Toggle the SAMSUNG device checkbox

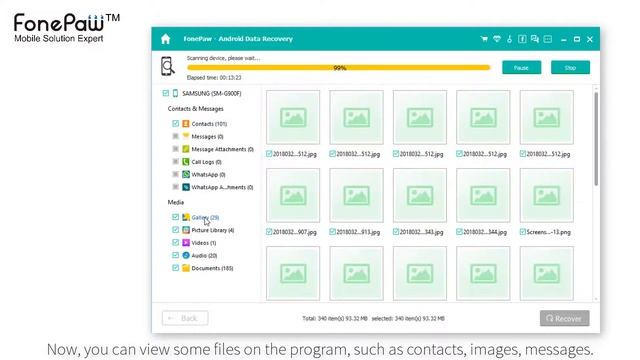pyautogui.click(x=165, y=93)
